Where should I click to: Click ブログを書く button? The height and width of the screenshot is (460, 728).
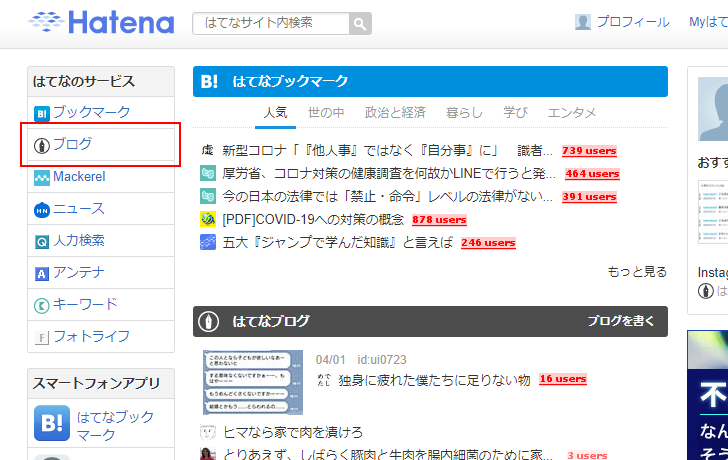[621, 321]
